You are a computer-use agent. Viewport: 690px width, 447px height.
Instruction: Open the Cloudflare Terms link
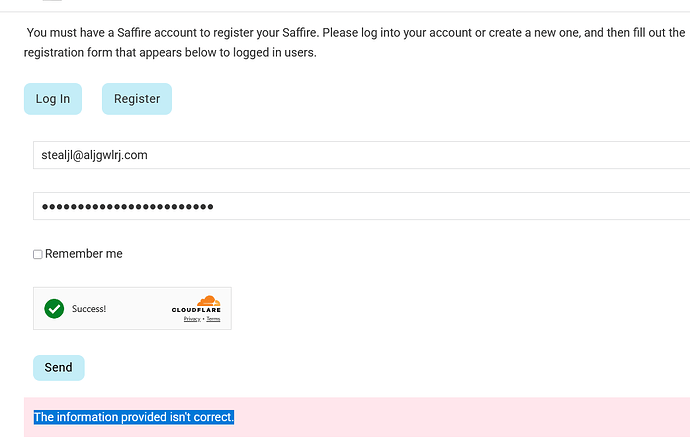click(x=213, y=319)
